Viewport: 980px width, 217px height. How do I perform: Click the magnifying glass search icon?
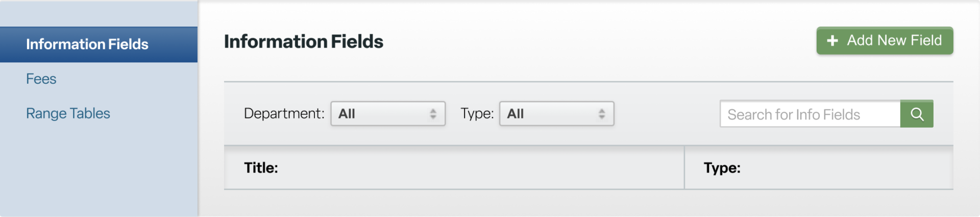click(x=917, y=114)
